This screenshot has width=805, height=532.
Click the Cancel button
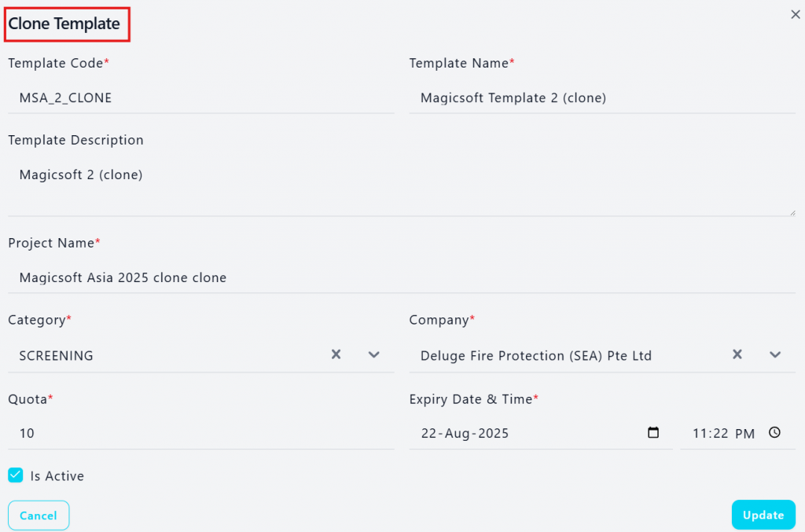tap(39, 515)
